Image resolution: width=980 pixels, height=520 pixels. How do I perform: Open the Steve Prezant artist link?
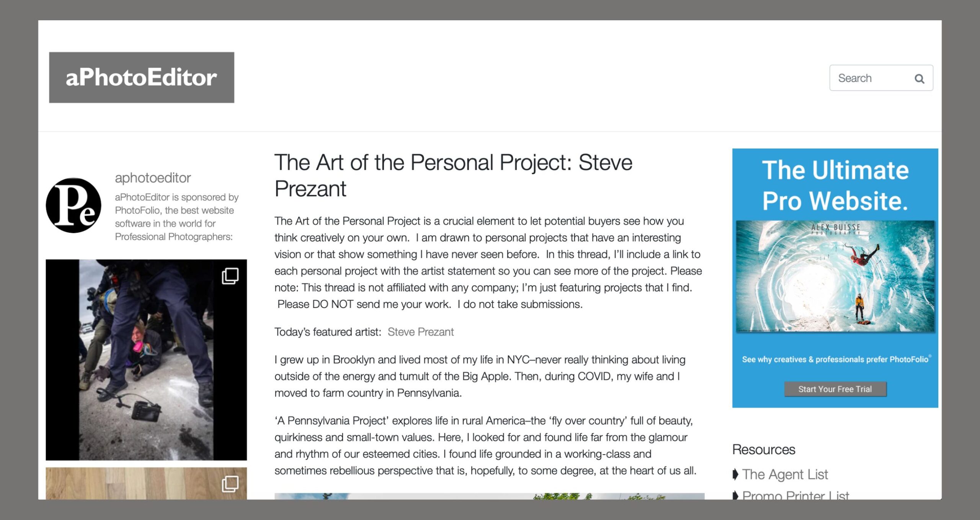click(x=420, y=332)
